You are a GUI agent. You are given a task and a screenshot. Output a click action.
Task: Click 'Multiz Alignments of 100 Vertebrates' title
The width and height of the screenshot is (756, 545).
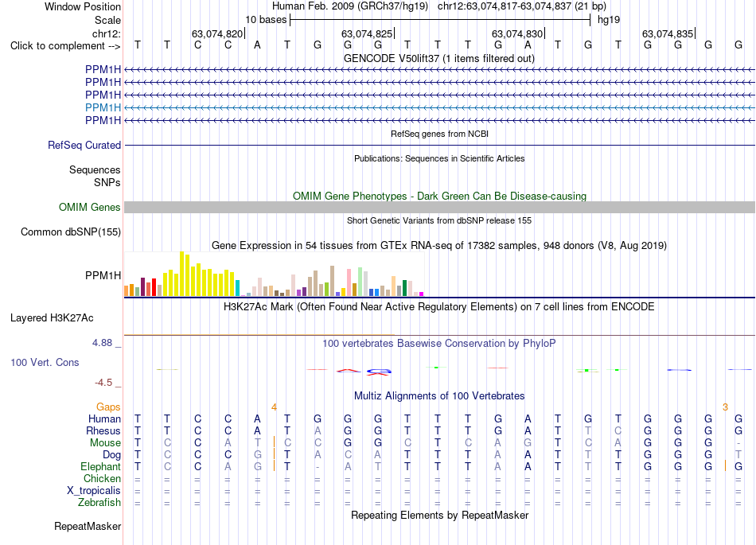pyautogui.click(x=439, y=396)
